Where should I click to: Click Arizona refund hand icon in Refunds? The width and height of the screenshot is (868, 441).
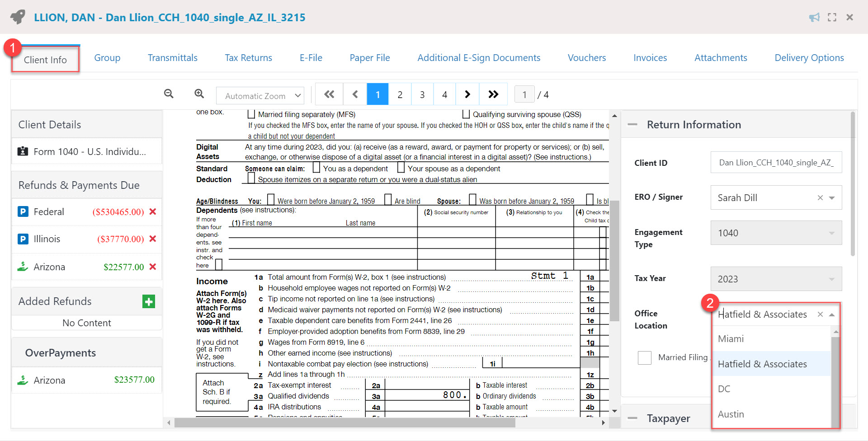coord(23,267)
